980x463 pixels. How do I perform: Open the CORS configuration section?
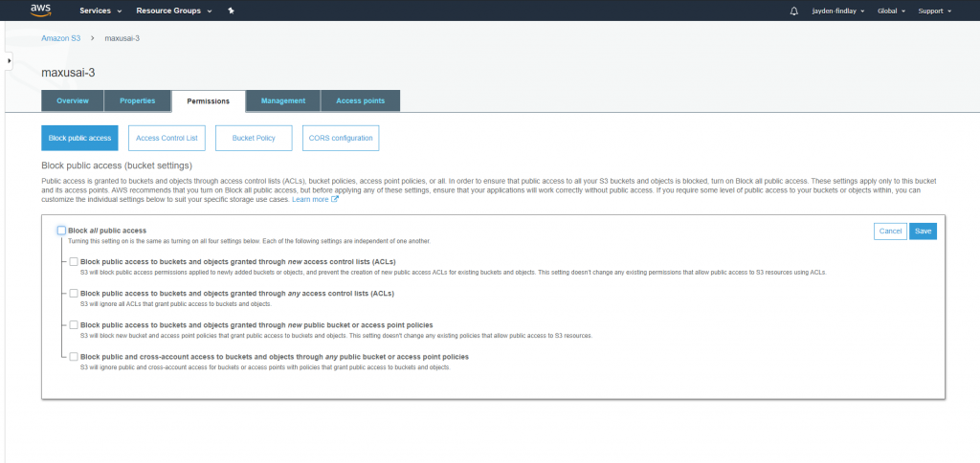(x=341, y=138)
